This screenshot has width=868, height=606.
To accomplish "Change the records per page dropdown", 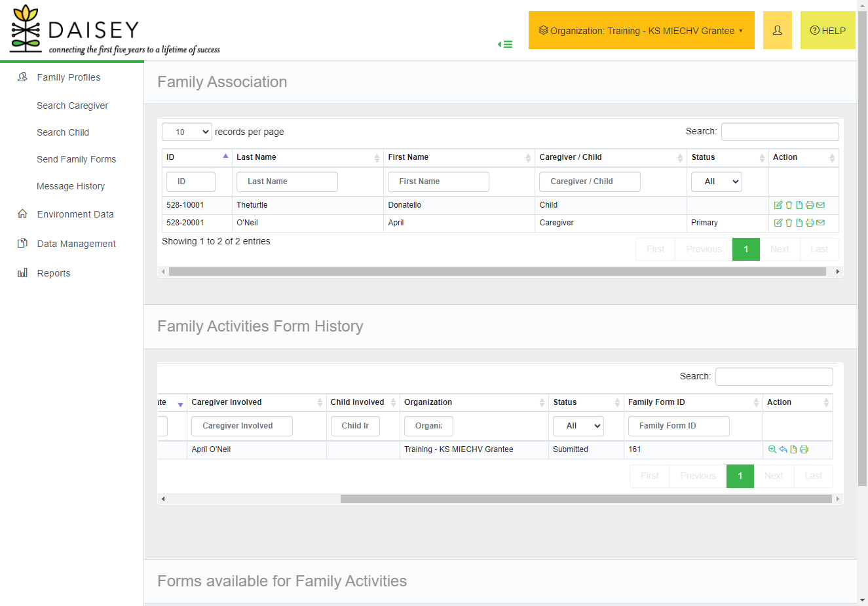I will click(187, 132).
